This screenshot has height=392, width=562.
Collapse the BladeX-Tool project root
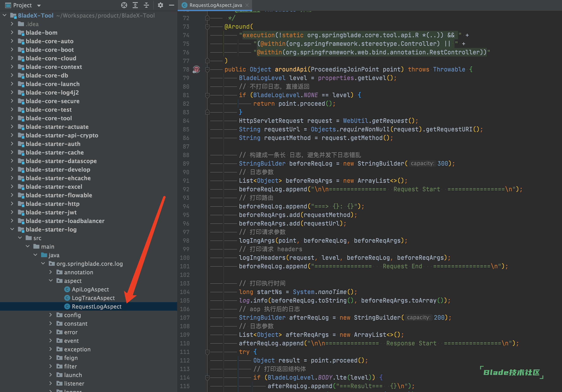[x=5, y=15]
